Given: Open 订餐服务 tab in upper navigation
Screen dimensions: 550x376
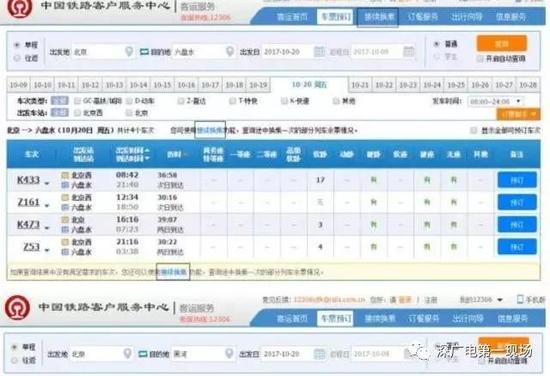Looking at the screenshot, I should (x=422, y=16).
